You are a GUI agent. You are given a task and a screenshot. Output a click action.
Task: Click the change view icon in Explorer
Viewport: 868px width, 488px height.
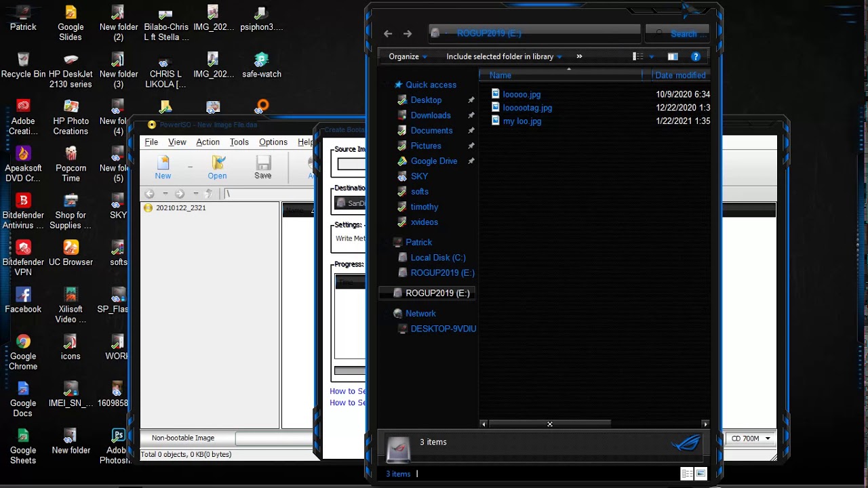point(638,57)
